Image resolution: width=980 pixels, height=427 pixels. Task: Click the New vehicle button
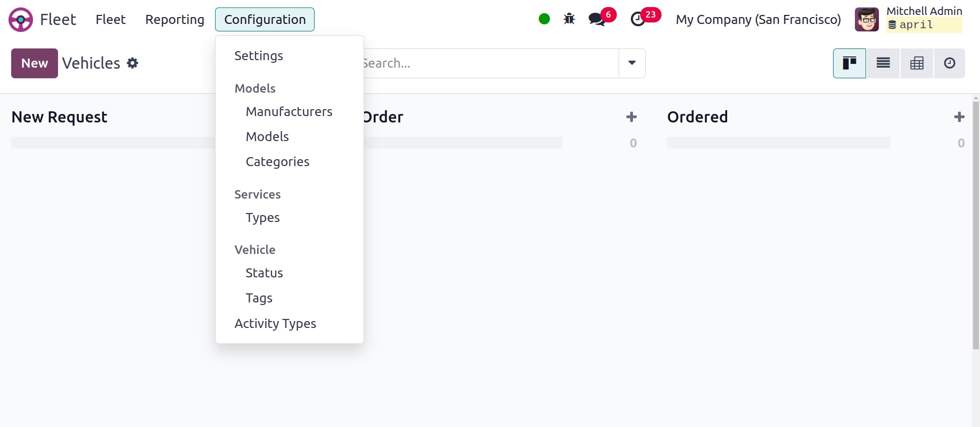tap(35, 63)
